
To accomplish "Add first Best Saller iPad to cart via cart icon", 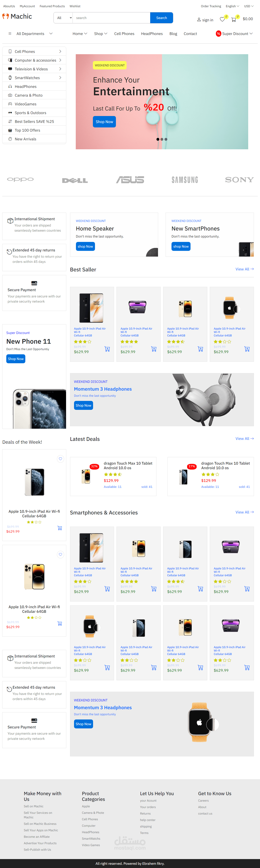I will pos(107,349).
